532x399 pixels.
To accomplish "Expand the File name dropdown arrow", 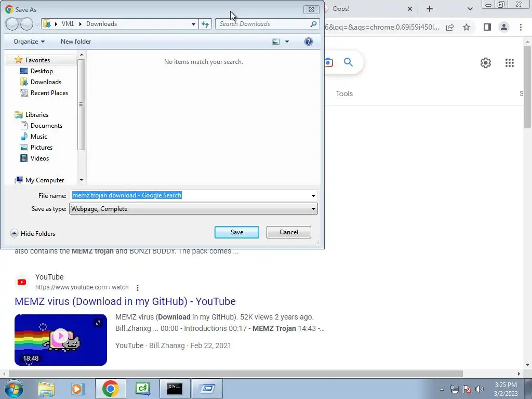I will (x=313, y=195).
